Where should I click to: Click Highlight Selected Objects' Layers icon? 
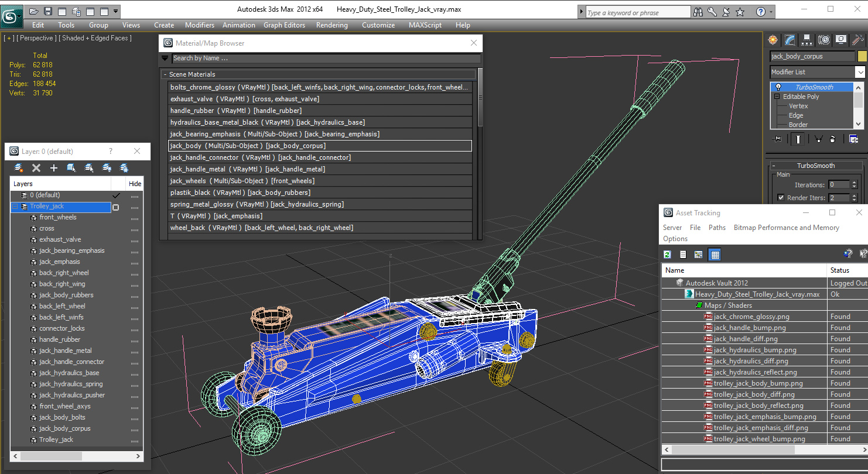coord(89,168)
